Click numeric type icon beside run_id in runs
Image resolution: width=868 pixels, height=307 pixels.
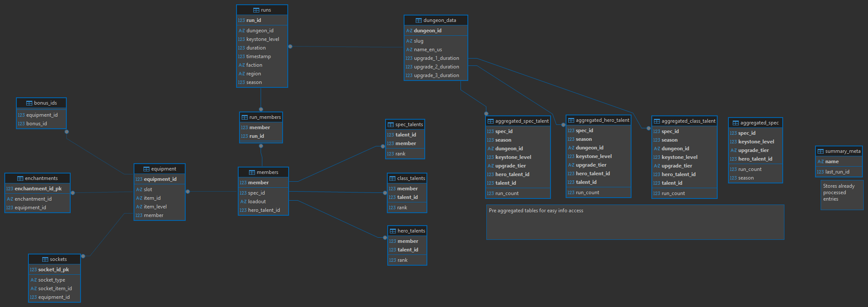click(241, 20)
